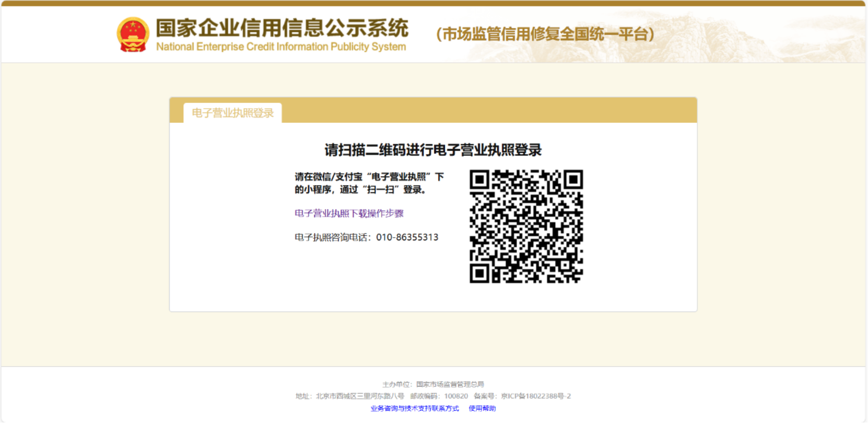Click the bottom-left finder square of the QR code
The image size is (868, 423).
[479, 273]
